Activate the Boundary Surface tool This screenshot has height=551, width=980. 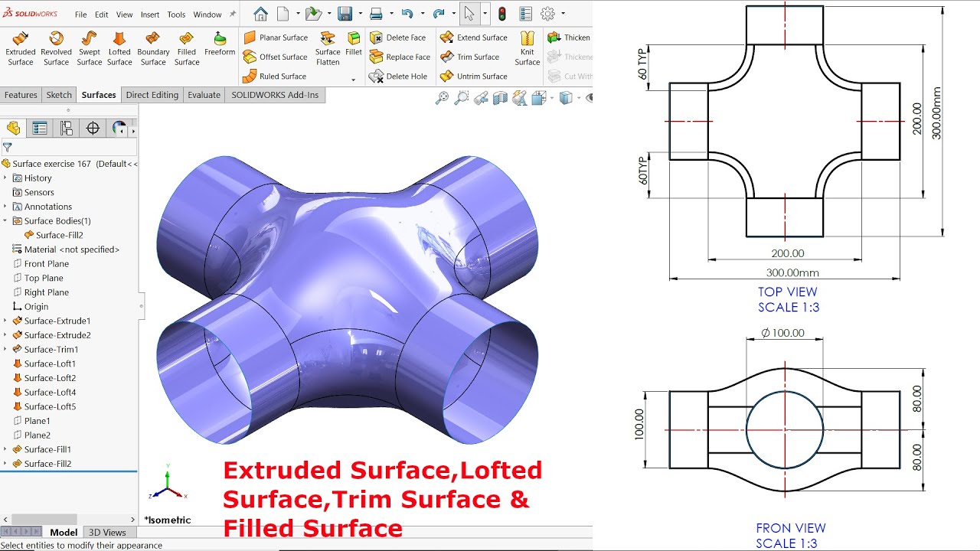click(x=153, y=49)
